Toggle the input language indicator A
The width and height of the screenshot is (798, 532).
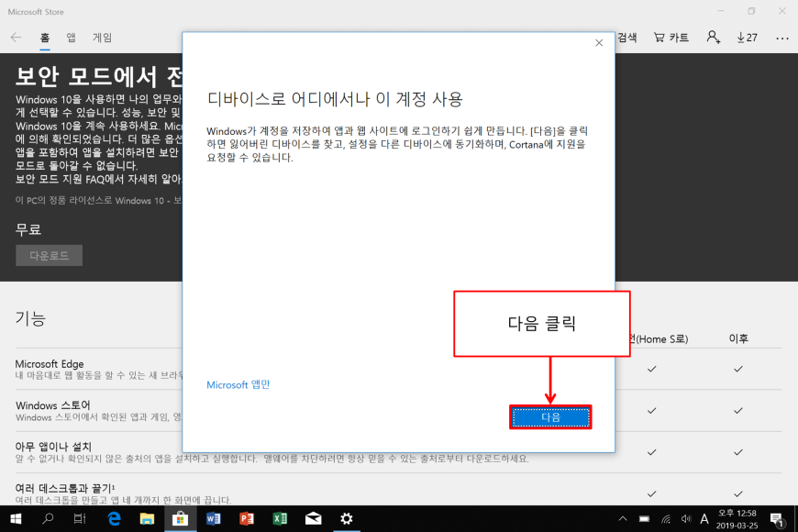click(x=704, y=519)
